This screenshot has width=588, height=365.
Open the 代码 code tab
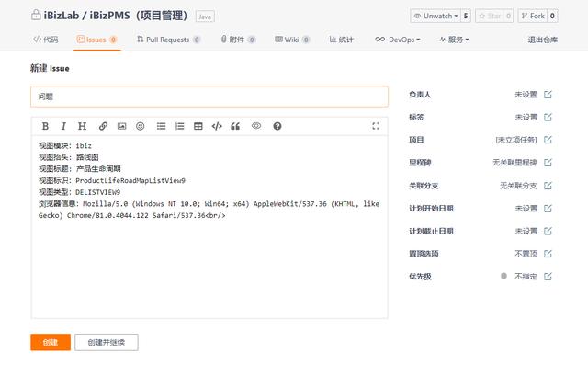point(46,40)
